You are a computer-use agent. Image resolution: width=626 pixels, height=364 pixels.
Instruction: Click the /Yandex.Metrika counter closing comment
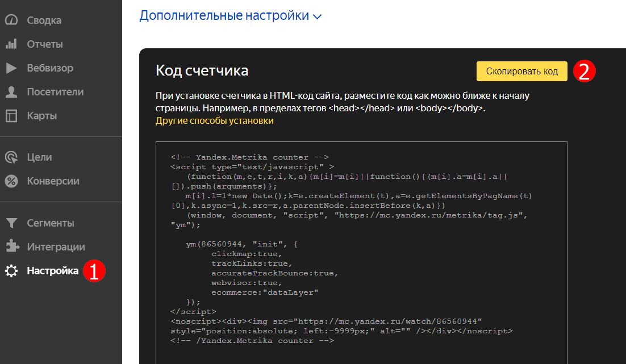[252, 341]
